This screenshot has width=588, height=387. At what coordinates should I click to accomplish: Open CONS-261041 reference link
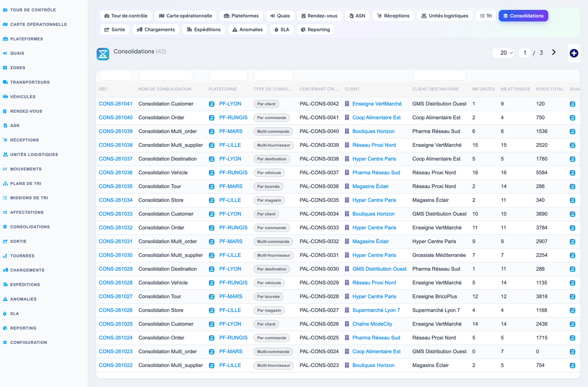point(116,104)
